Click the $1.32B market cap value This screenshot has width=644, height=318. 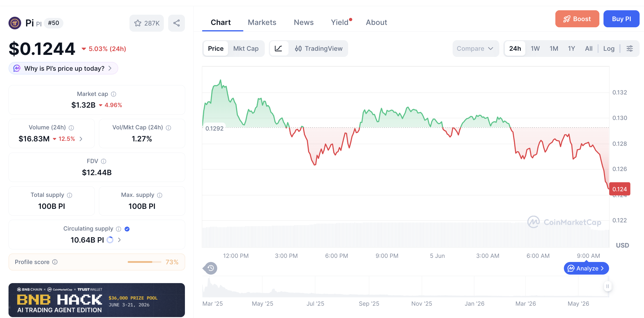83,105
